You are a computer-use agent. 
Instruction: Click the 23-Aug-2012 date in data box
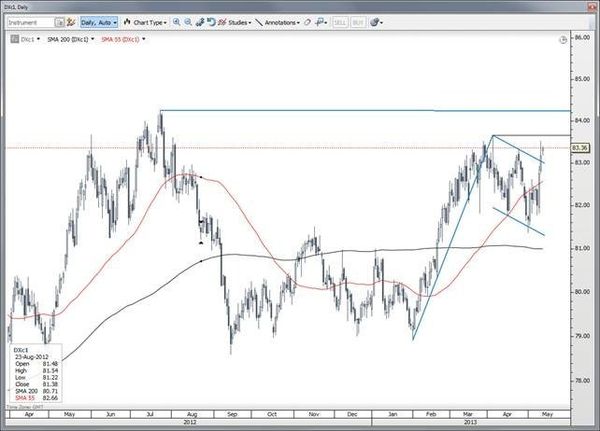pos(32,357)
